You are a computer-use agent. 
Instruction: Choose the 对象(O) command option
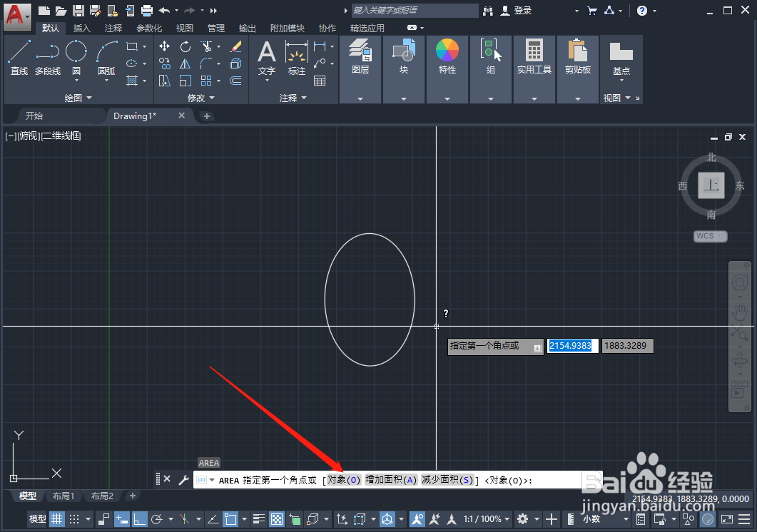pos(343,480)
